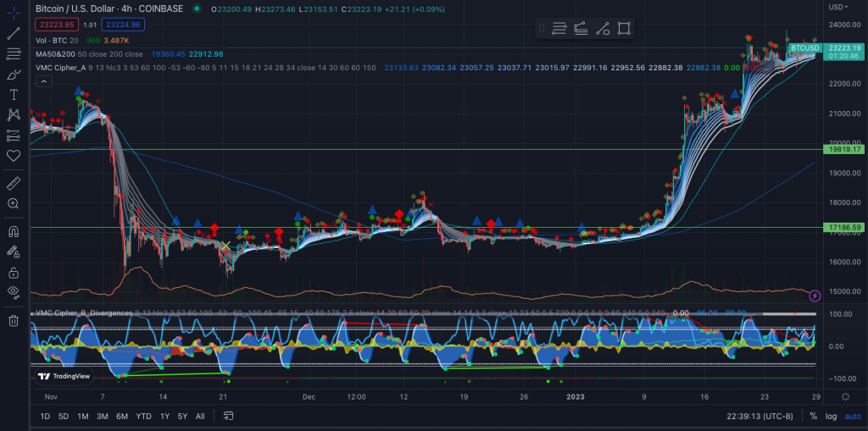Toggle stay in drawing mode pencil-lock
The image size is (868, 431).
pyautogui.click(x=14, y=251)
